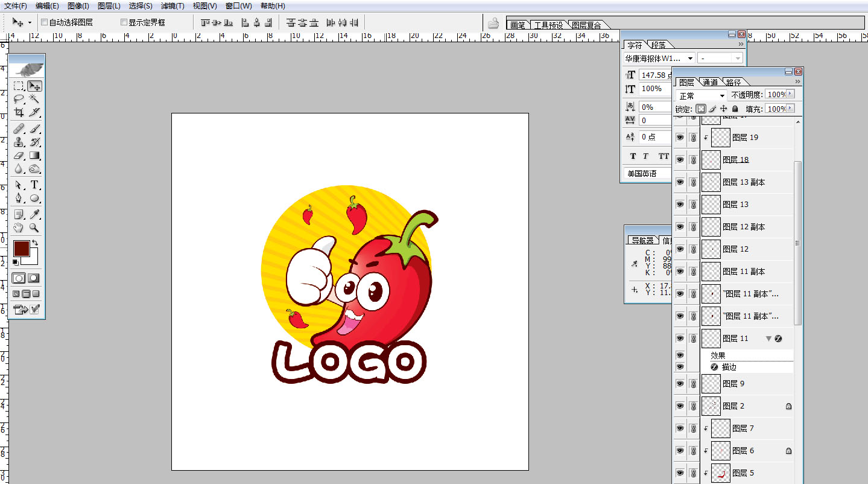868x484 pixels.
Task: Open 画笔 palette well tab
Action: click(x=517, y=25)
